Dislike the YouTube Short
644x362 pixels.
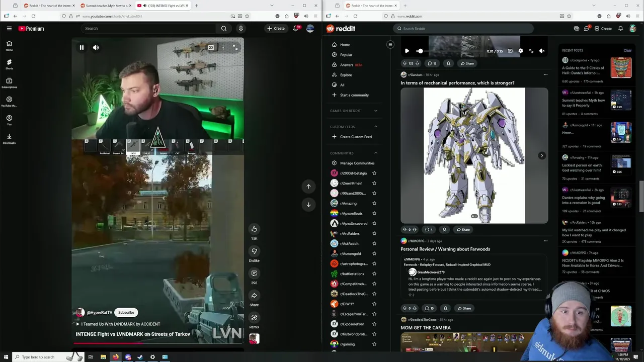(254, 251)
